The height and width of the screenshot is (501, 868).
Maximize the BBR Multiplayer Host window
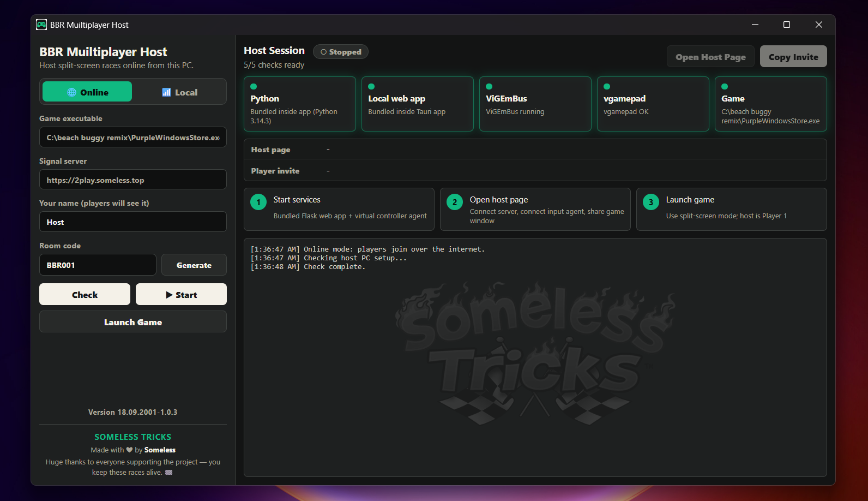[787, 25]
